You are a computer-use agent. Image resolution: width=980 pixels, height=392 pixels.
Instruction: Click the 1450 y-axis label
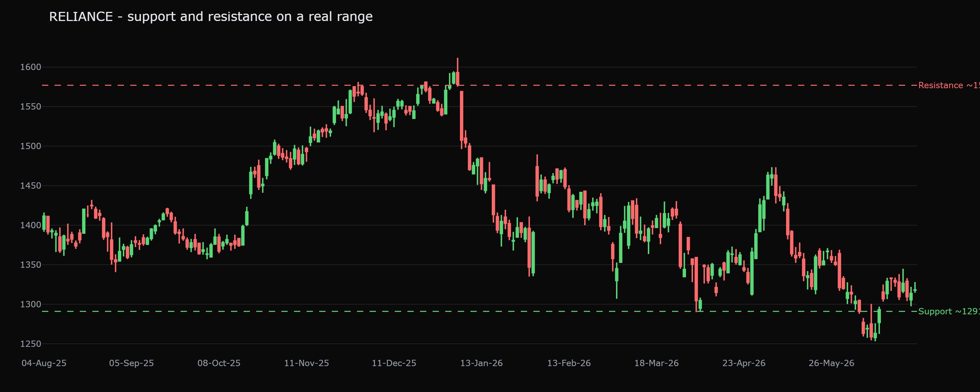point(30,186)
